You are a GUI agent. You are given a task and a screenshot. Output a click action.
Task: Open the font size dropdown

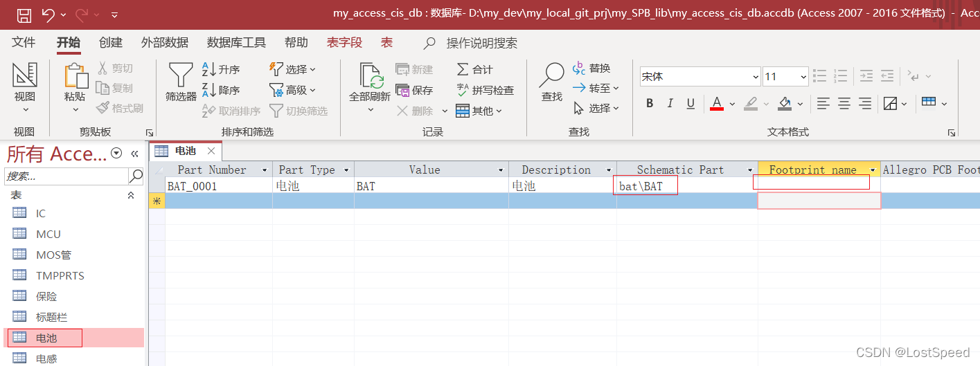click(803, 77)
